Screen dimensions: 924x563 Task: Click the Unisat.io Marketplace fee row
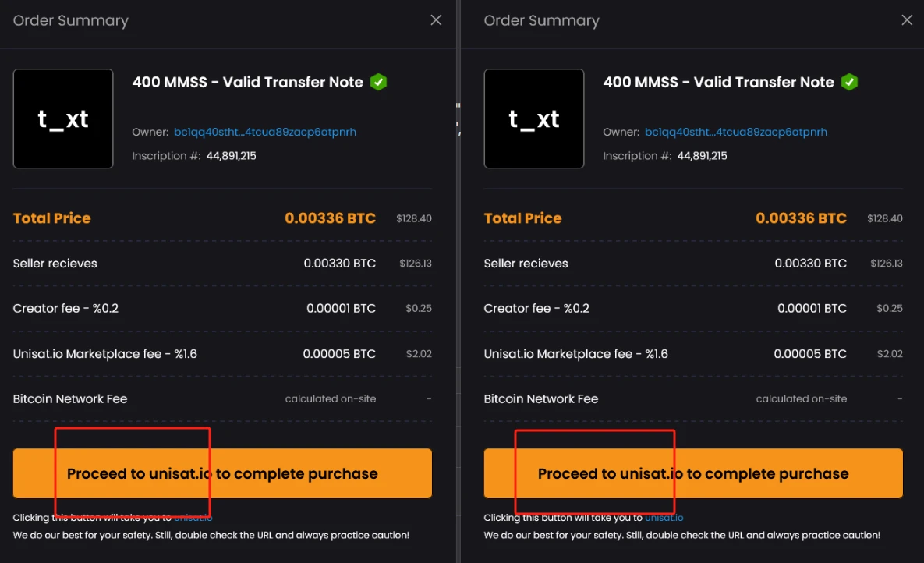(222, 353)
